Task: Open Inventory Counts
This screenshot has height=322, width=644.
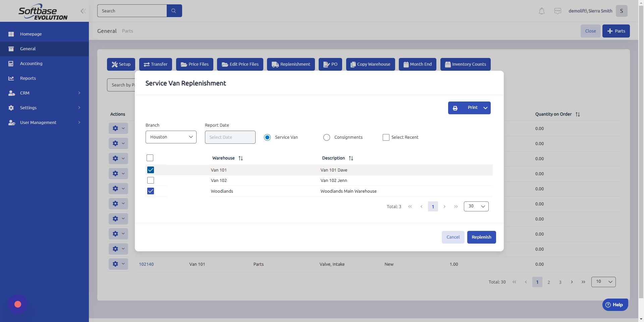Action: coord(465,64)
